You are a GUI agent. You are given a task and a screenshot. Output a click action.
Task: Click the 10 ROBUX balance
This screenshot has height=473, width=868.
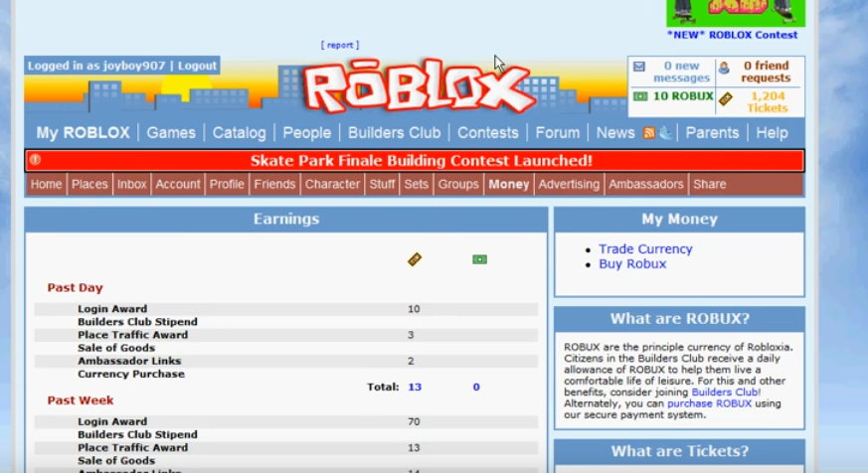683,96
